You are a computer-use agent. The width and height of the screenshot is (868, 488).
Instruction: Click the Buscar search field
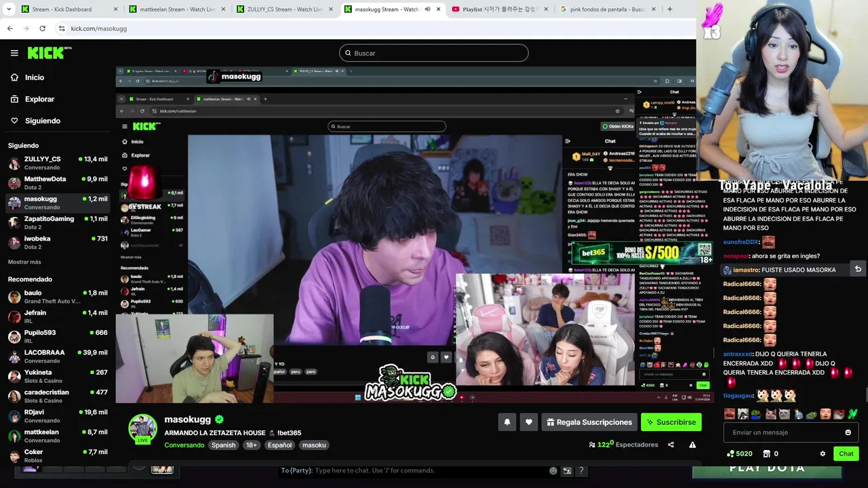click(x=434, y=53)
